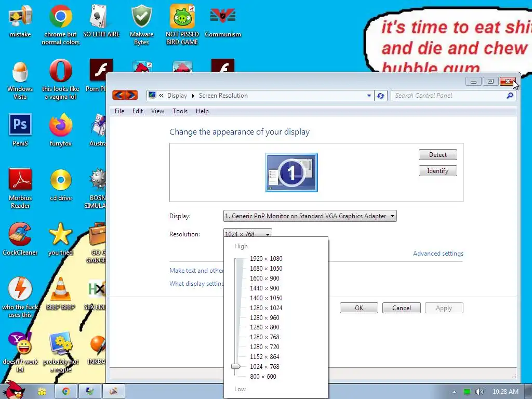Select 800 × 600 resolution
The width and height of the screenshot is (532, 399).
tap(263, 376)
